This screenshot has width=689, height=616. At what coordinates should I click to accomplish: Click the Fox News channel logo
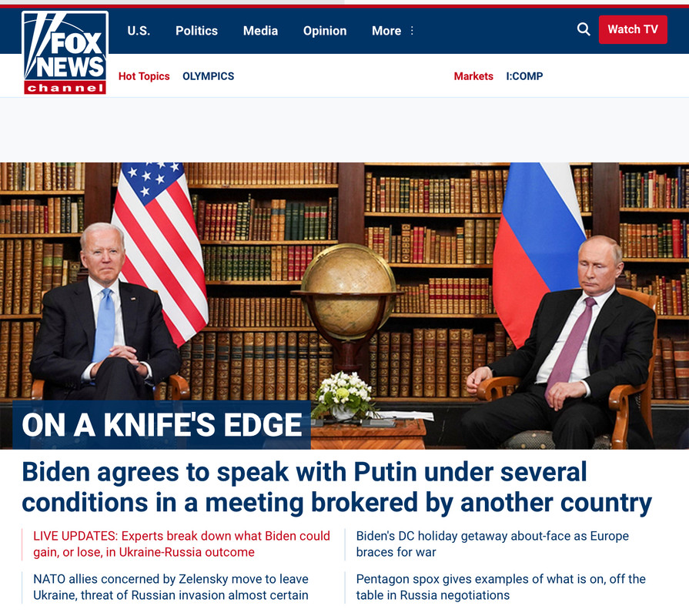pos(65,52)
